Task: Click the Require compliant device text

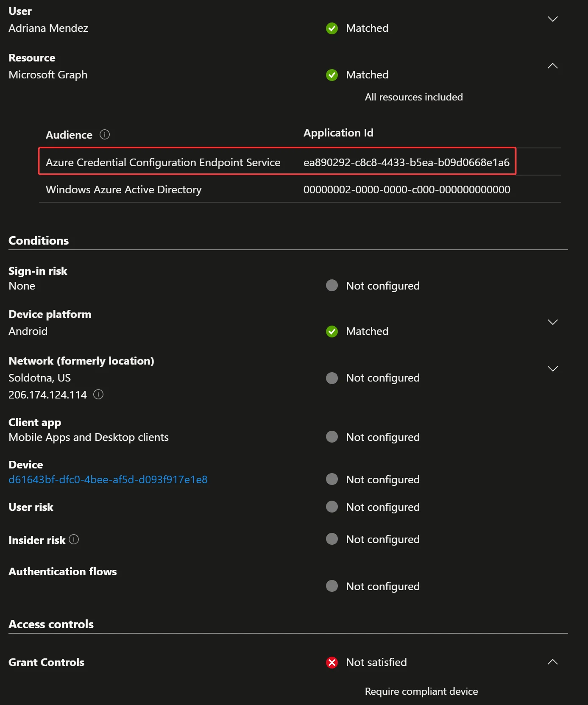Action: [x=421, y=691]
